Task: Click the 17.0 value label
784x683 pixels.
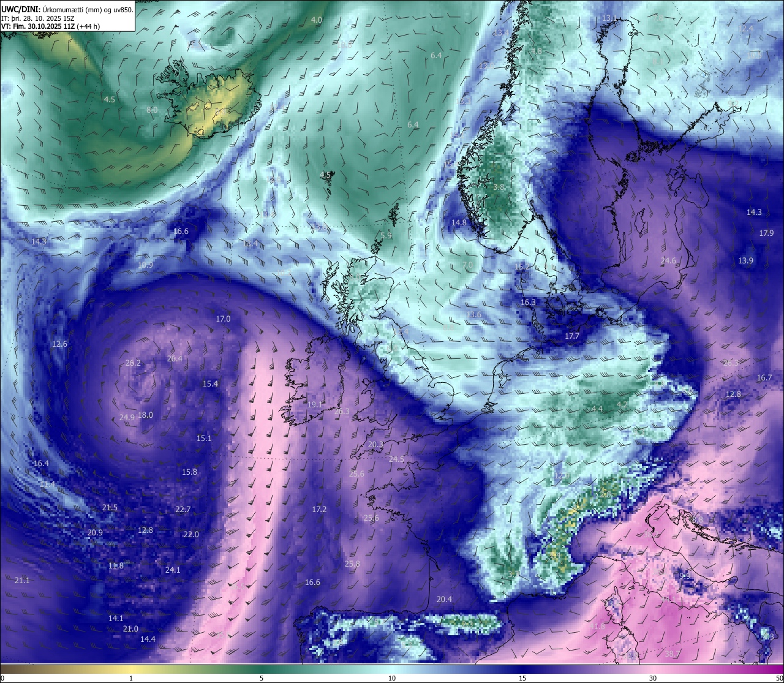Action: (x=223, y=319)
